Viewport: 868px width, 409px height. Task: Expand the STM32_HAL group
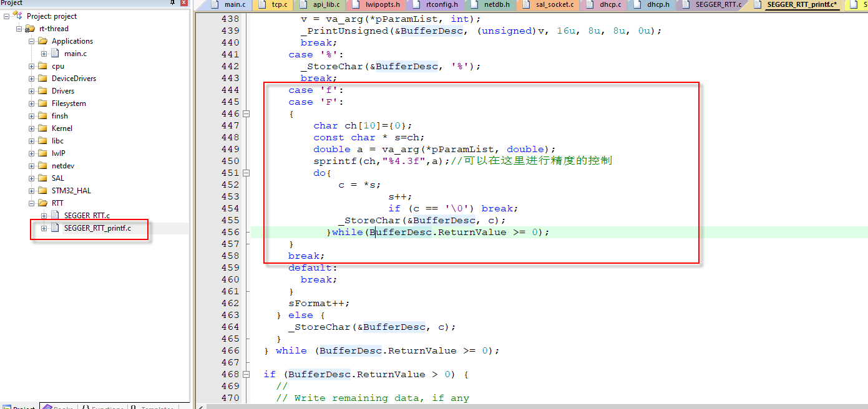coord(31,191)
